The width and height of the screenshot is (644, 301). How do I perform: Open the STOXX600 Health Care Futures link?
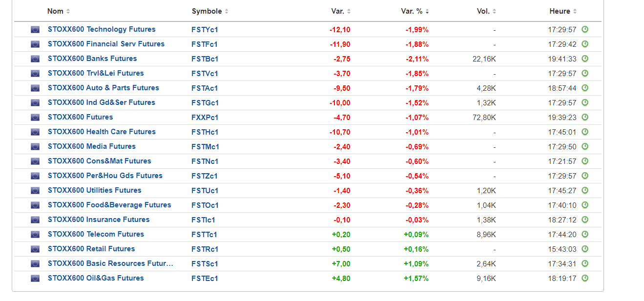click(102, 132)
